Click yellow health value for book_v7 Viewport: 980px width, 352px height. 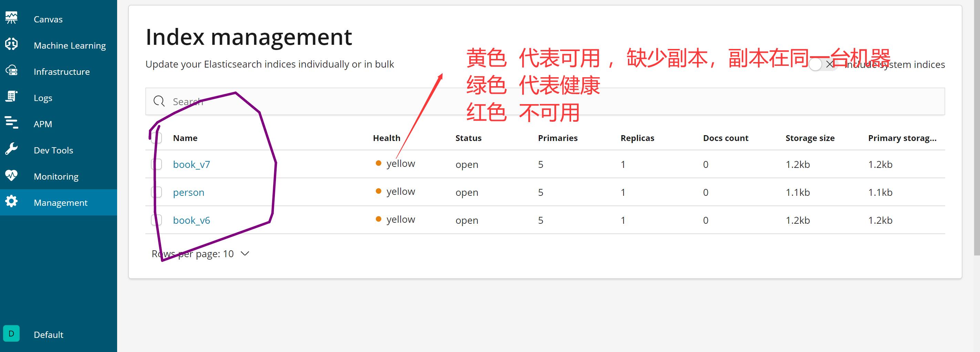tap(401, 163)
